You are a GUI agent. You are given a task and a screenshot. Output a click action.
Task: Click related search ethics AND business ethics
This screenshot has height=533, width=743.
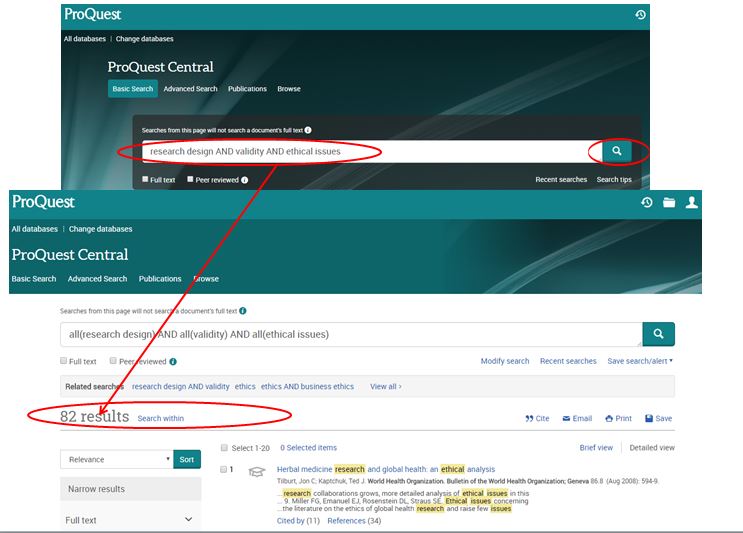(308, 387)
